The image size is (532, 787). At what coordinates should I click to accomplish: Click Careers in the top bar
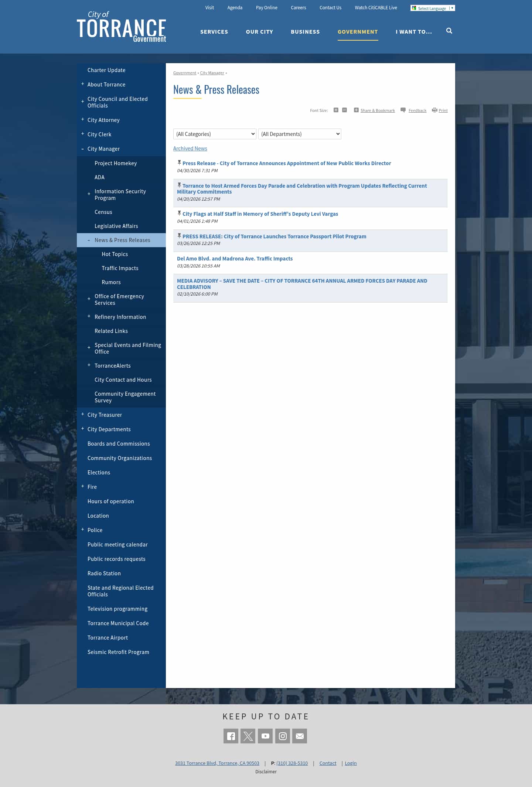coord(299,8)
